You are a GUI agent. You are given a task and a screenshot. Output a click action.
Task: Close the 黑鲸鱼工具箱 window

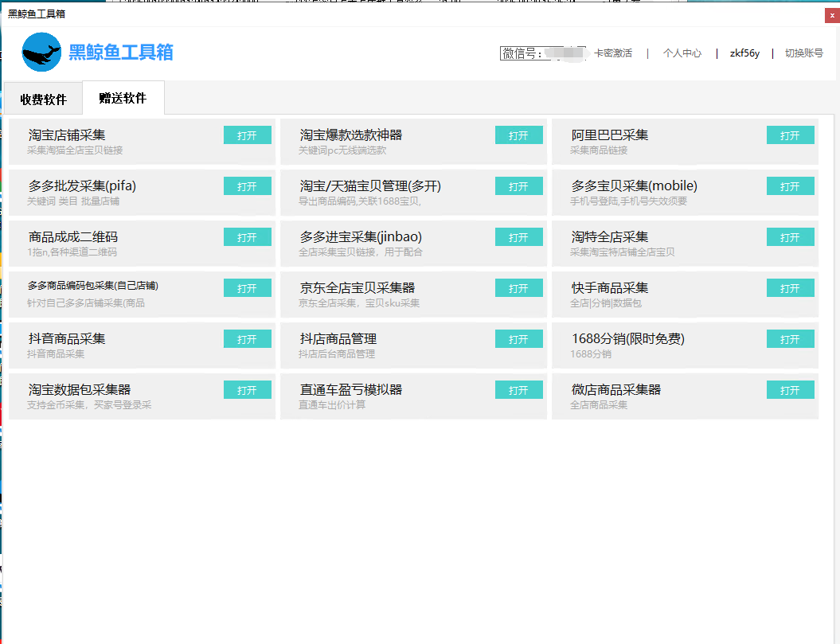[832, 15]
